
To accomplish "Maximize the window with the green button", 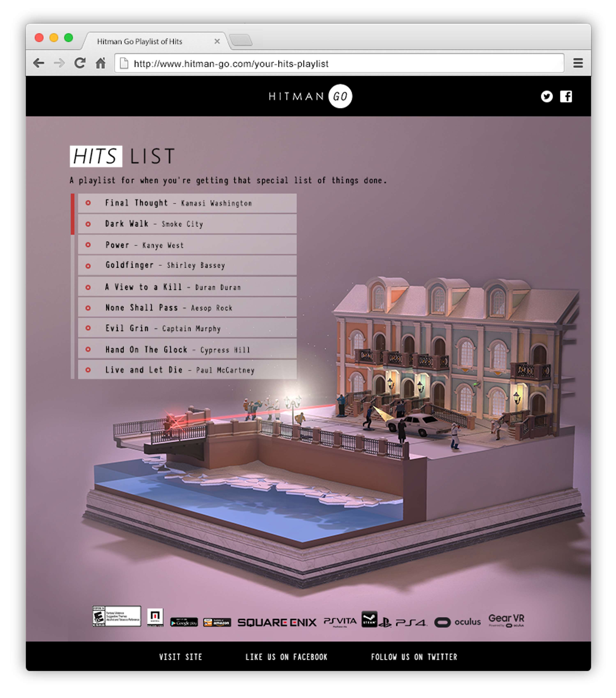I will tap(68, 38).
